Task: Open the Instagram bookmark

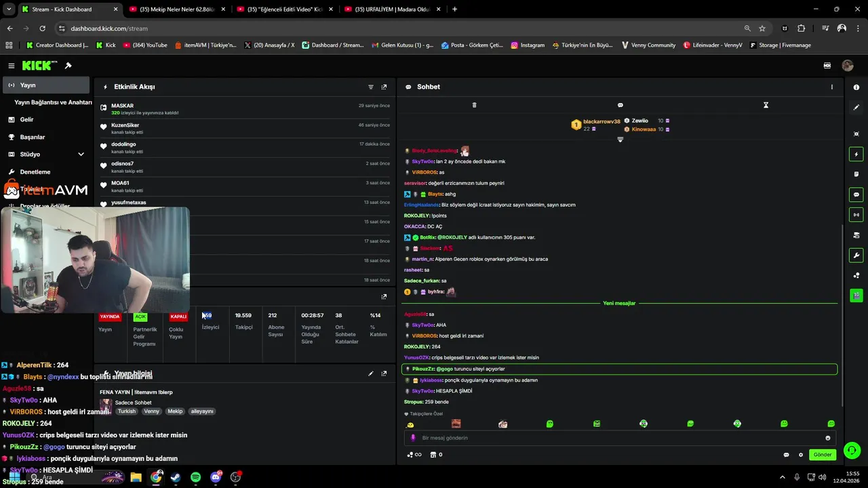Action: (528, 45)
